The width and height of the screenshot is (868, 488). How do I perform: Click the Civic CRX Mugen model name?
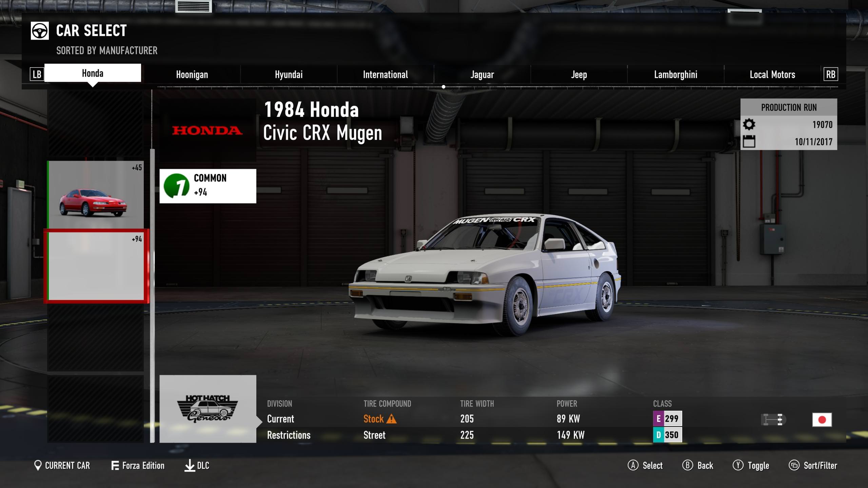coord(322,133)
